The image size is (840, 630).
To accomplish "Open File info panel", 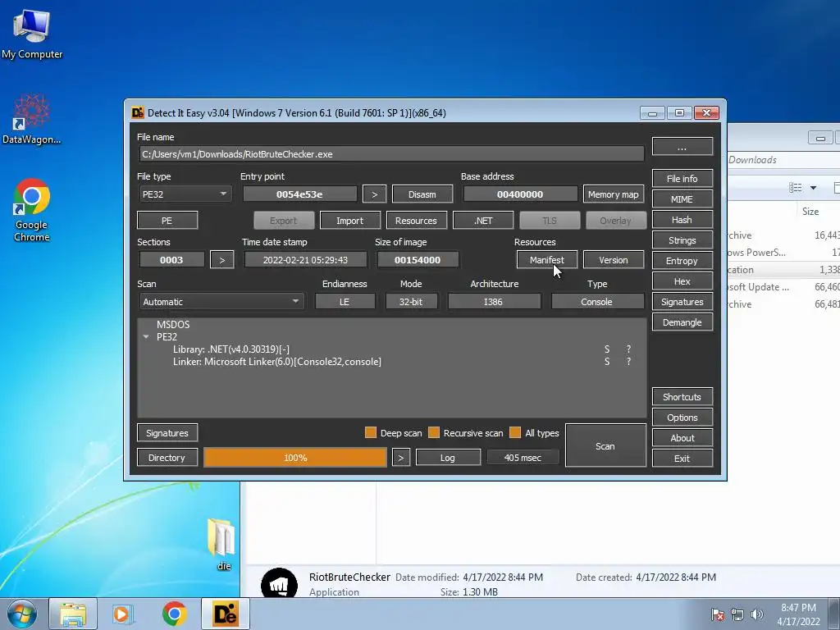I will click(x=682, y=178).
